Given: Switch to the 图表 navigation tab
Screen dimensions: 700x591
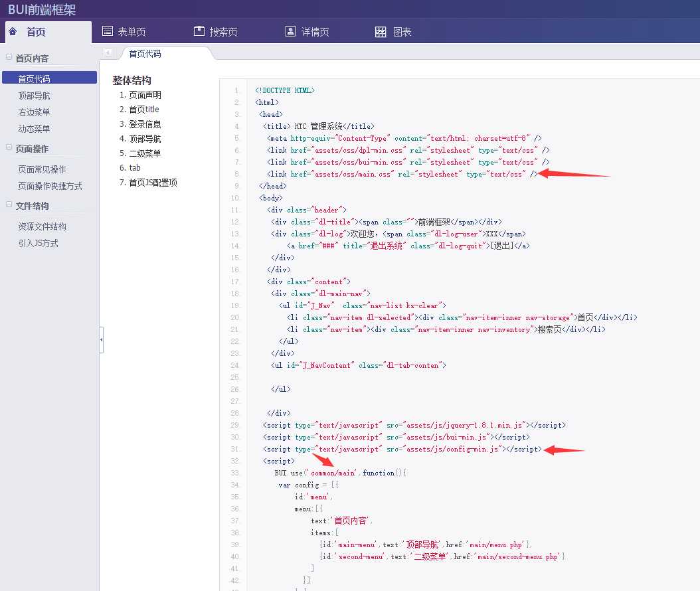Looking at the screenshot, I should pyautogui.click(x=393, y=31).
